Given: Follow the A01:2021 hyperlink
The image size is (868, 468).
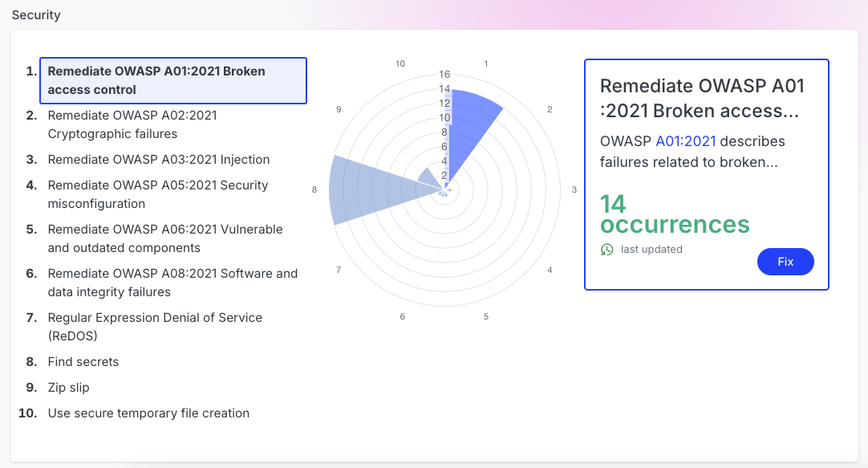Looking at the screenshot, I should point(686,141).
